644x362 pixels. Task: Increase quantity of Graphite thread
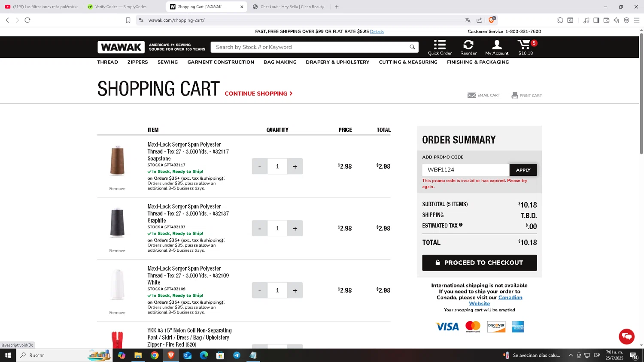(x=295, y=228)
